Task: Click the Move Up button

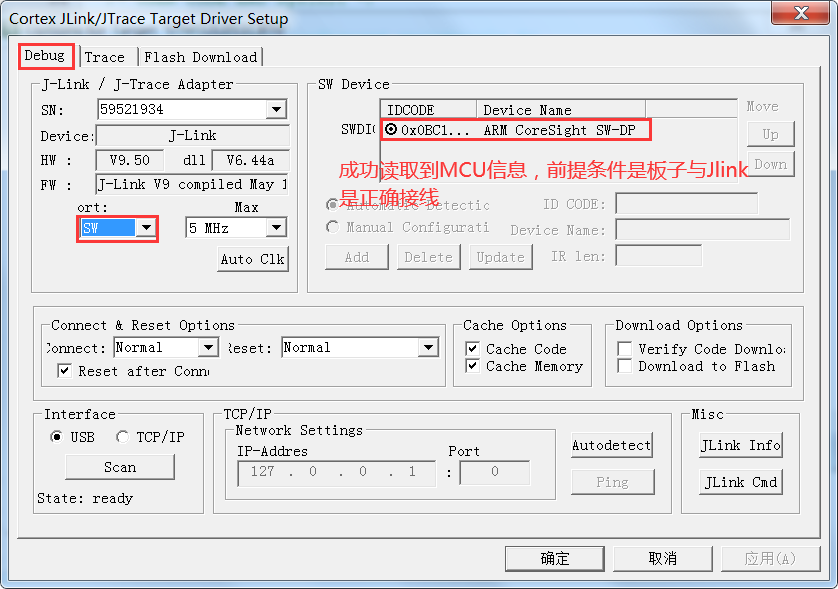Action: point(770,134)
